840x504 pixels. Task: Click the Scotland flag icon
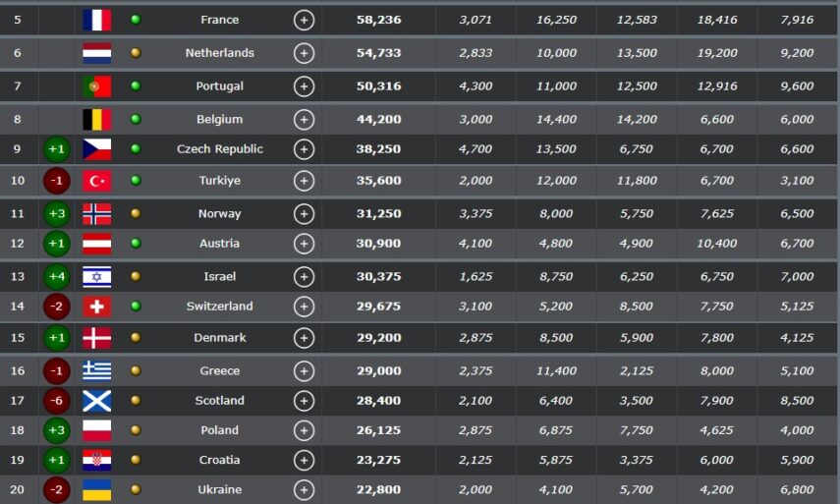[x=97, y=401]
